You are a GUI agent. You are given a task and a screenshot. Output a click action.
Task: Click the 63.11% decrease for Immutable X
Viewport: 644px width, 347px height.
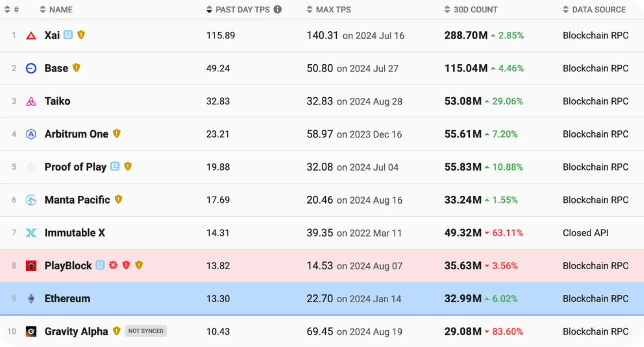point(508,233)
